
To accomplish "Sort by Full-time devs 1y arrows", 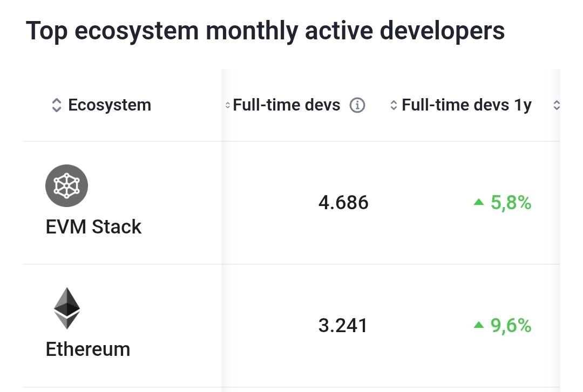I will pos(394,105).
